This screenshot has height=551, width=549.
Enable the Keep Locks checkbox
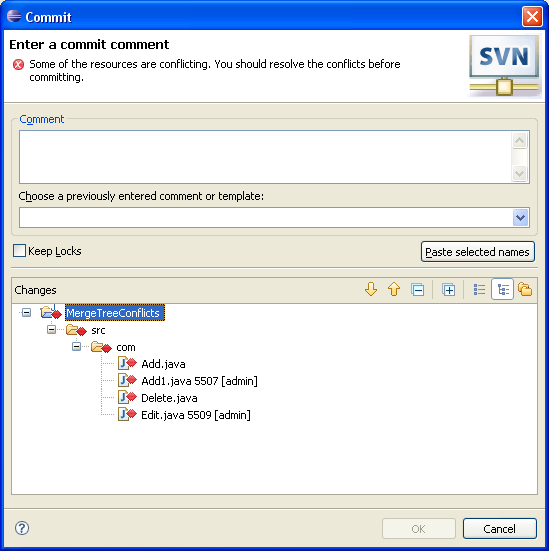tap(19, 251)
